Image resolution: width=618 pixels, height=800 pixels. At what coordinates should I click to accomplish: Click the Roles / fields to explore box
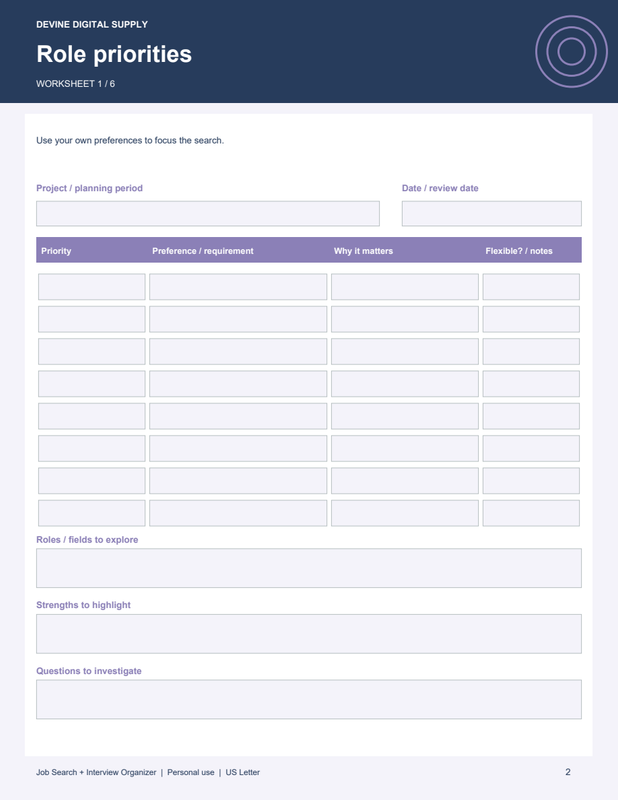pyautogui.click(x=309, y=568)
